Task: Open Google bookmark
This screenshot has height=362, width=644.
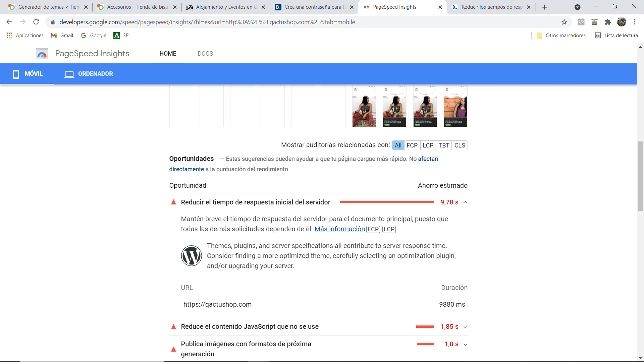Action: point(94,36)
